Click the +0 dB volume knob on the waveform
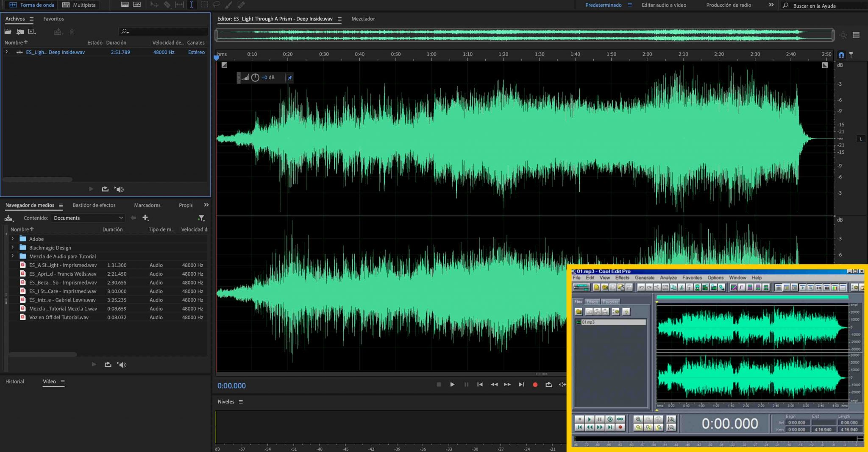The height and width of the screenshot is (452, 868). click(x=255, y=78)
